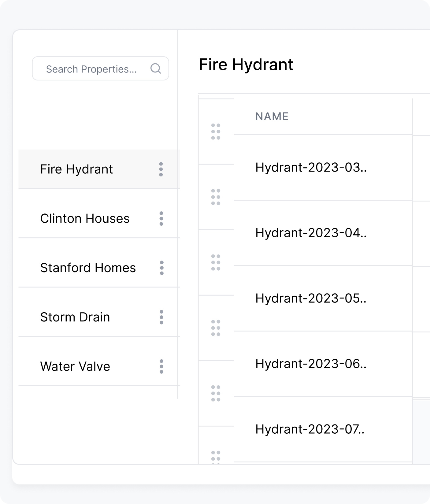
Task: Open the Fire Hydrant three-dot options menu
Action: [161, 169]
